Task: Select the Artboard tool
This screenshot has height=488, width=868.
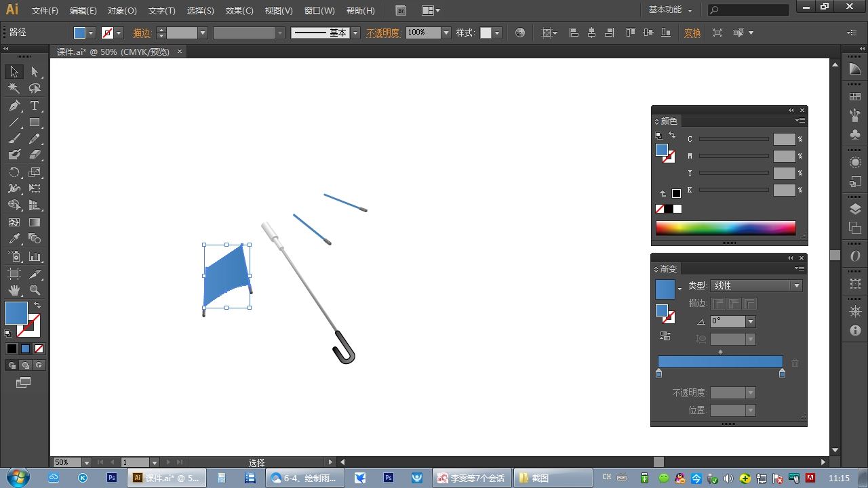Action: pos(14,274)
